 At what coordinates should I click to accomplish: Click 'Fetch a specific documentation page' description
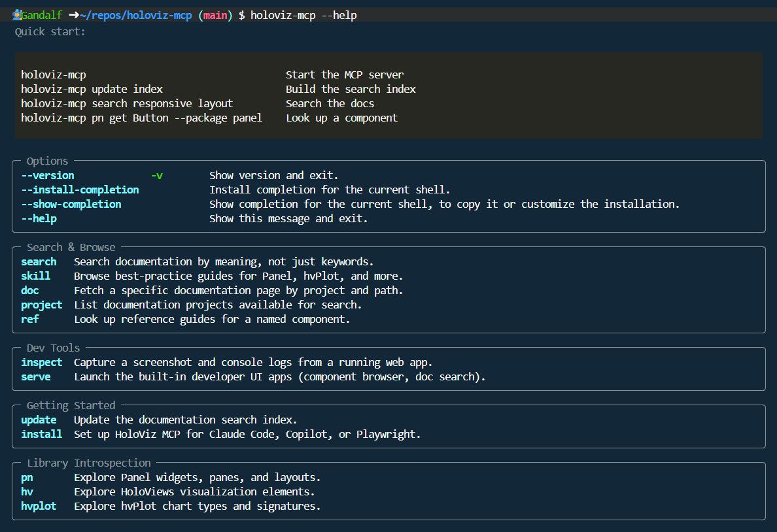238,290
